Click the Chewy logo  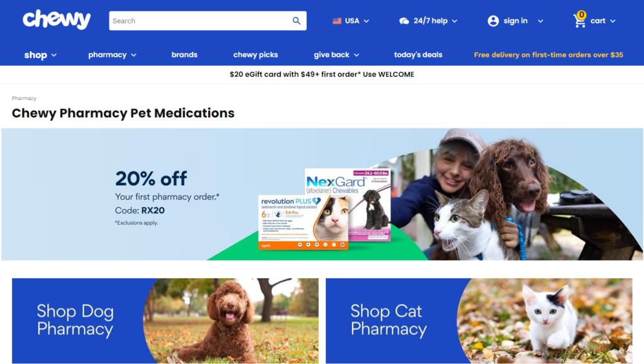point(57,20)
